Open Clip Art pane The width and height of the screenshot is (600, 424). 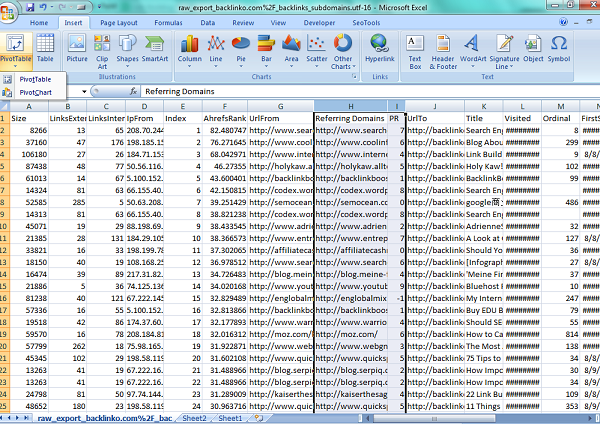click(x=102, y=52)
